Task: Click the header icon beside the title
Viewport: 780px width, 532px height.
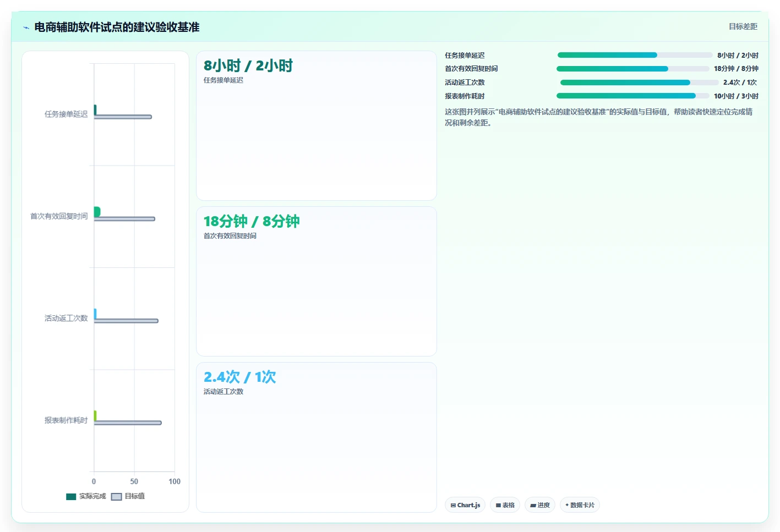Action: [26, 28]
